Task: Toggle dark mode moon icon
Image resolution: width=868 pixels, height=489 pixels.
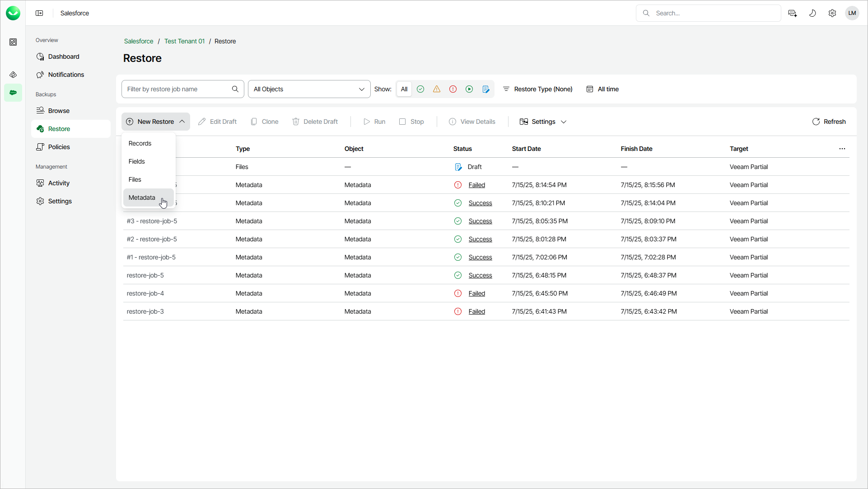Action: 812,13
